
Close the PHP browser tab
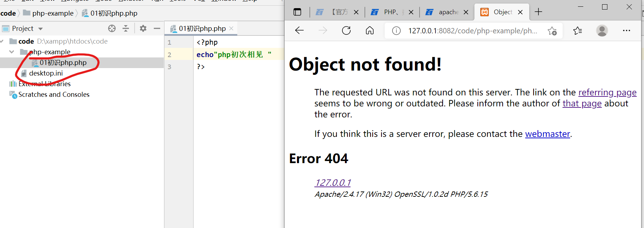[x=411, y=12]
